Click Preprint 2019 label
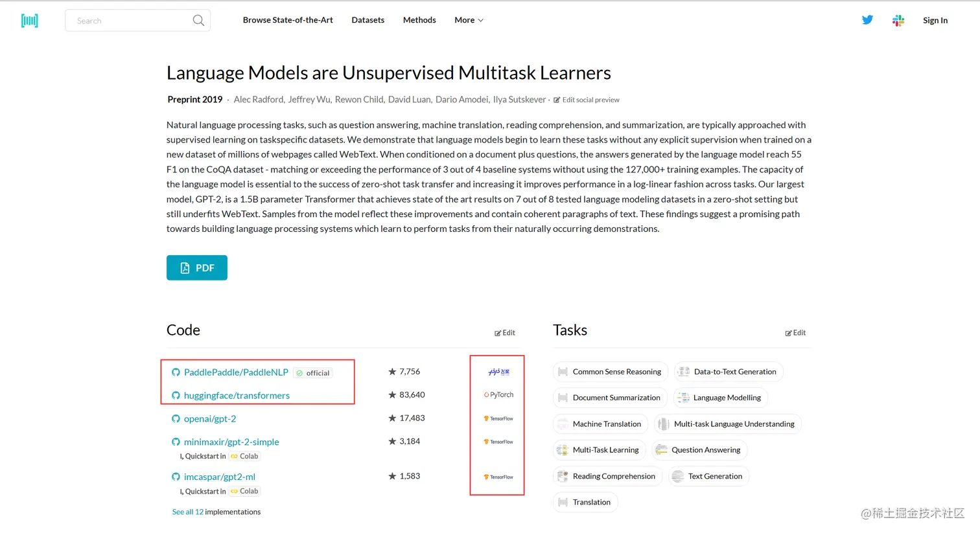The width and height of the screenshot is (980, 535). click(x=195, y=100)
